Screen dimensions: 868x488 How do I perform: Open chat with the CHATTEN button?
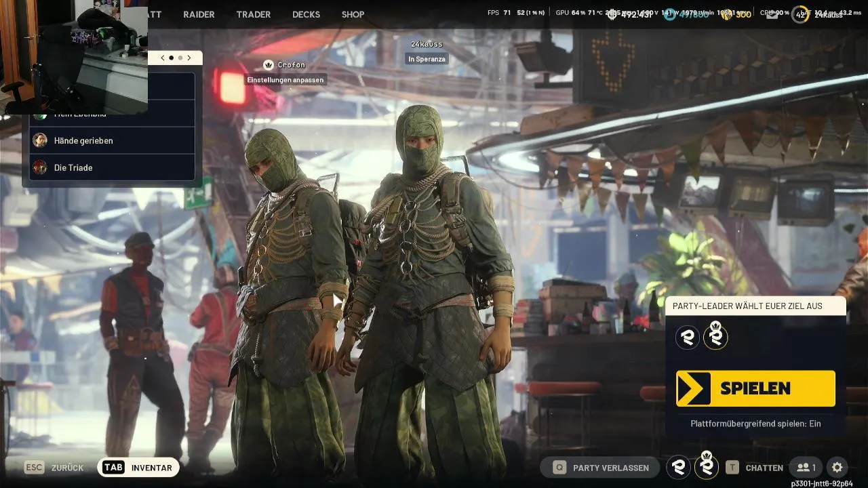tap(754, 467)
